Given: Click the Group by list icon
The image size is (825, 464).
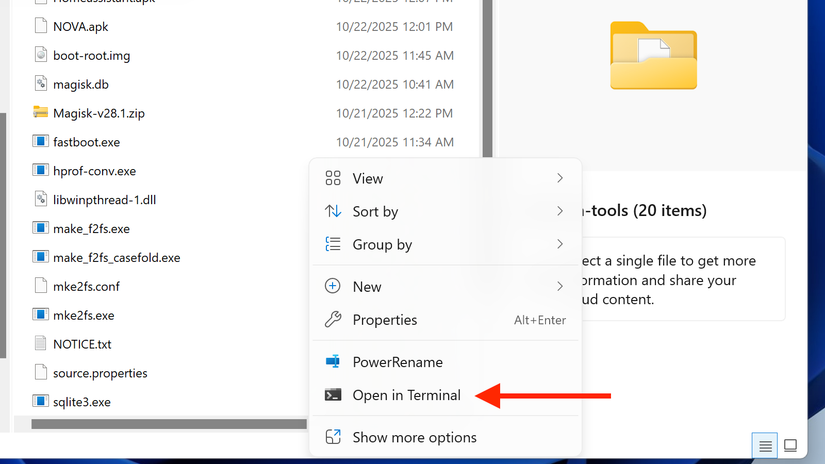Looking at the screenshot, I should [333, 244].
